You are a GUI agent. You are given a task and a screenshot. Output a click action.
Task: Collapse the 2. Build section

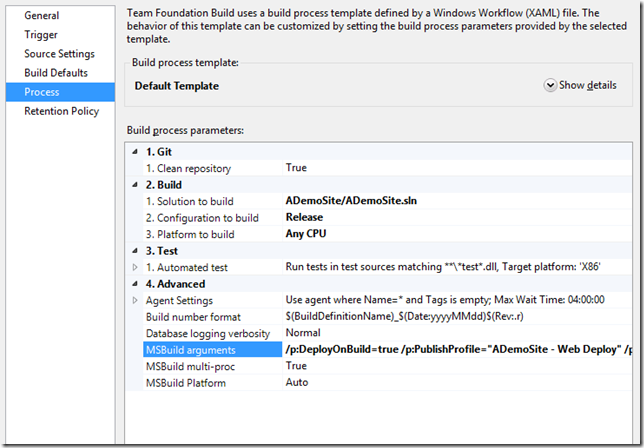pos(136,185)
